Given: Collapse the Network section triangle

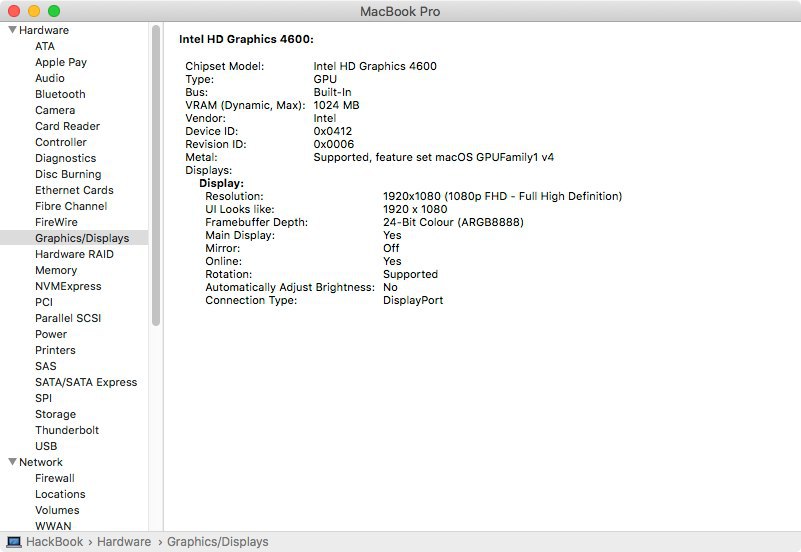Looking at the screenshot, I should pyautogui.click(x=13, y=462).
